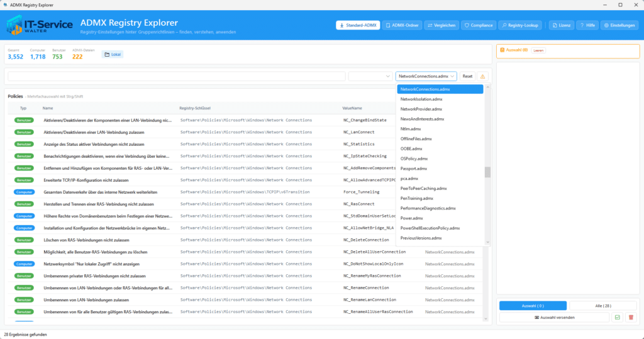Open the NetworkConnections.admx file dropdown
This screenshot has height=339, width=644.
tap(426, 76)
